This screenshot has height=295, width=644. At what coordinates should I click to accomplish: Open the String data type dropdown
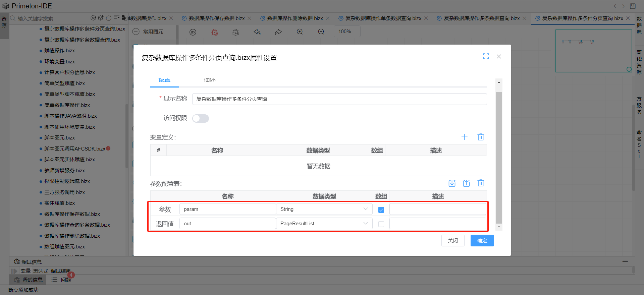coord(324,209)
